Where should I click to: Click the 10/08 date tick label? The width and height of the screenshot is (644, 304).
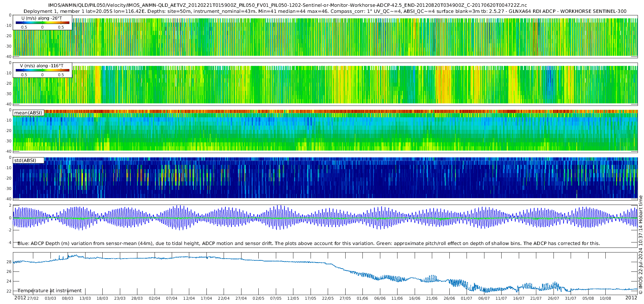(x=605, y=298)
